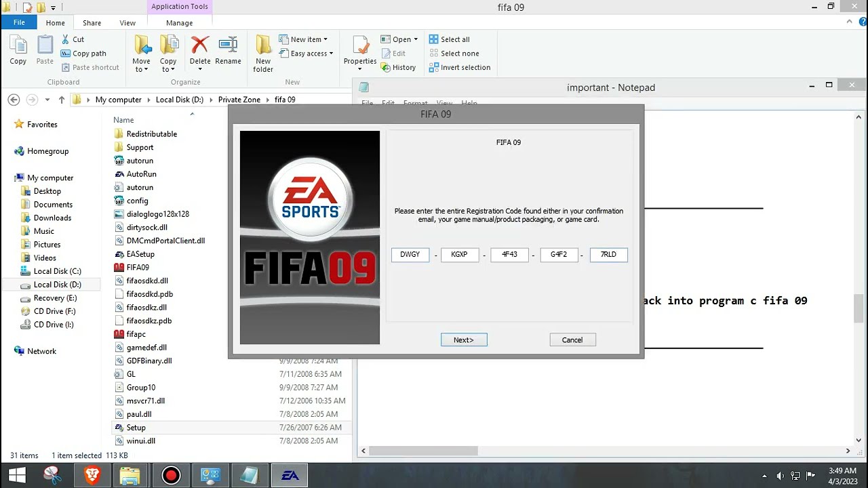Select Cut in the Clipboard group

[x=73, y=39]
